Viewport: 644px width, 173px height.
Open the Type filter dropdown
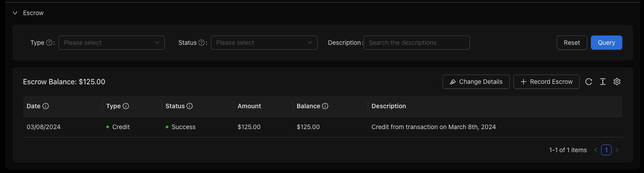coord(112,43)
